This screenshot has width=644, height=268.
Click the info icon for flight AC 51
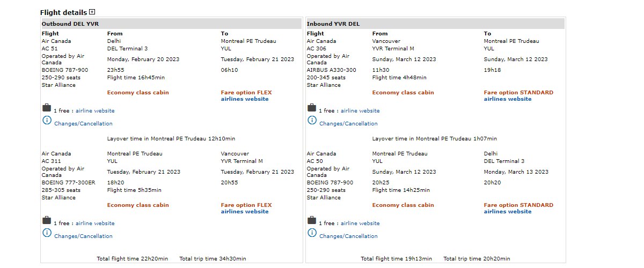click(47, 121)
